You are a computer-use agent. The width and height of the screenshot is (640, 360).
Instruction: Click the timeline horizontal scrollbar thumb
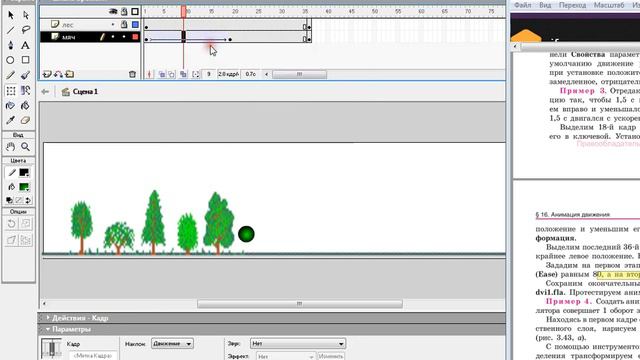click(x=299, y=74)
